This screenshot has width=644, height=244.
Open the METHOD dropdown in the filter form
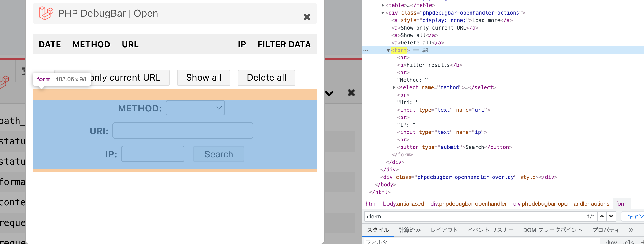pos(195,108)
